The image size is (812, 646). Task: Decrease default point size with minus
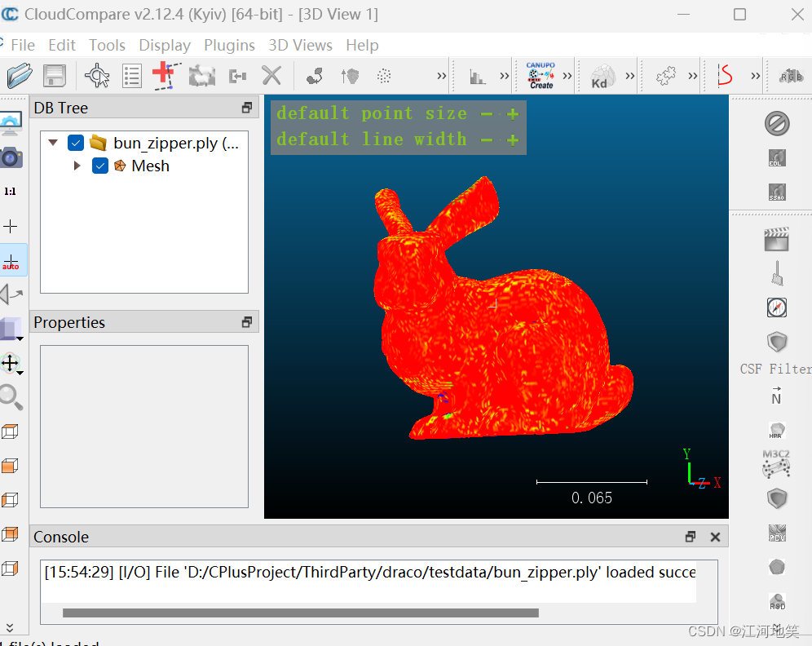tap(486, 114)
